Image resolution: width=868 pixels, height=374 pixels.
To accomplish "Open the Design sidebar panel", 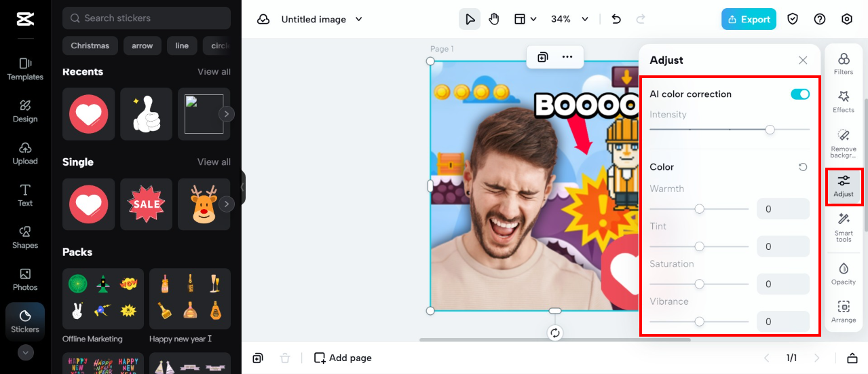I will pyautogui.click(x=25, y=111).
